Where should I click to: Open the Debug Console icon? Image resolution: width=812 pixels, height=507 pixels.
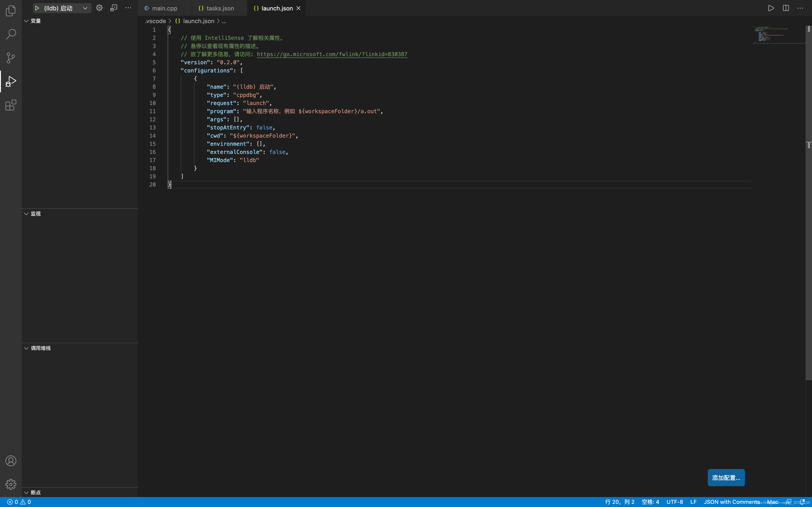[x=114, y=8]
